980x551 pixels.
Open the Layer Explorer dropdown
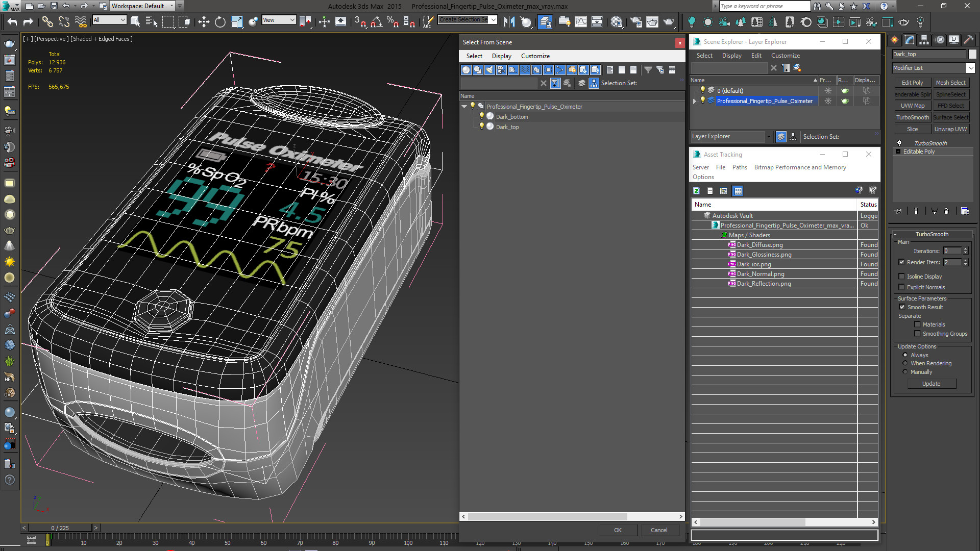pos(768,137)
